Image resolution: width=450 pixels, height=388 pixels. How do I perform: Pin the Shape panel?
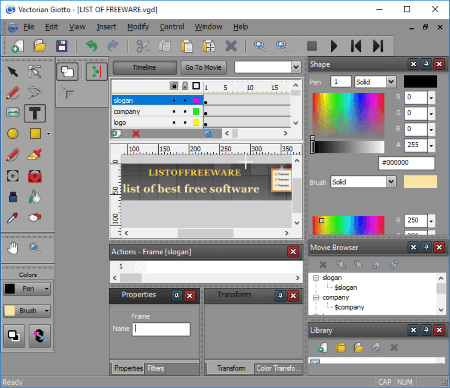pyautogui.click(x=426, y=64)
